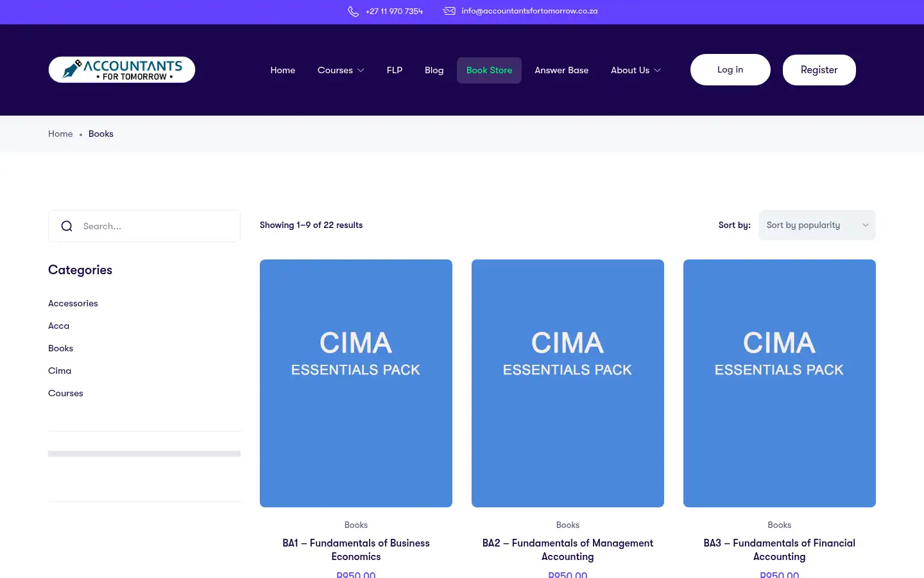Select the Book Store menu item

[489, 70]
